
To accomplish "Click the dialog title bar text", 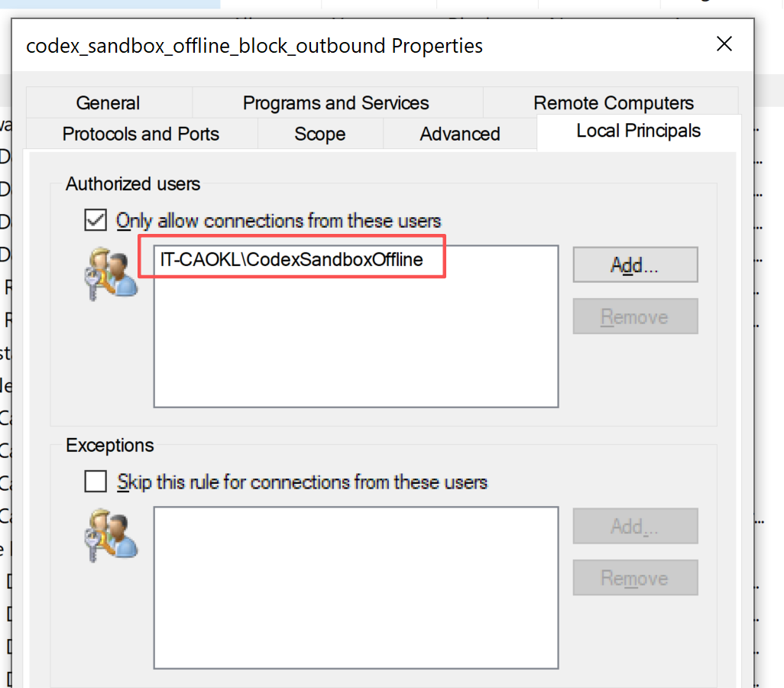I will point(254,46).
